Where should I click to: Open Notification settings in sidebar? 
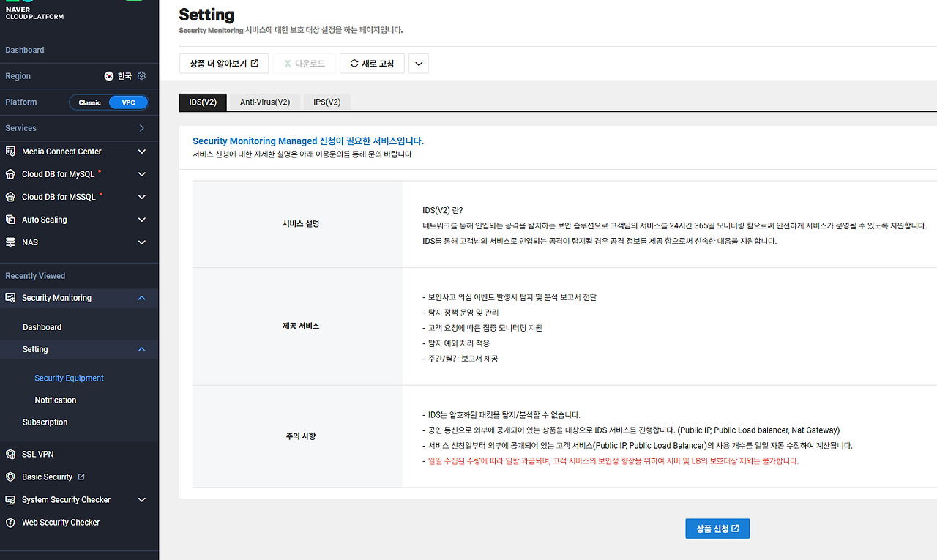click(x=56, y=400)
